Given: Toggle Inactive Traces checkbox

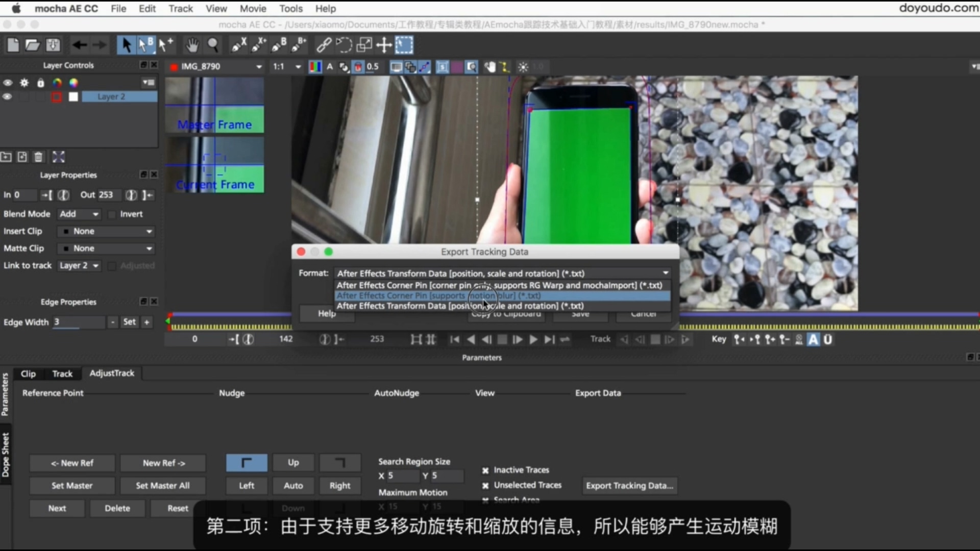Looking at the screenshot, I should coord(485,470).
